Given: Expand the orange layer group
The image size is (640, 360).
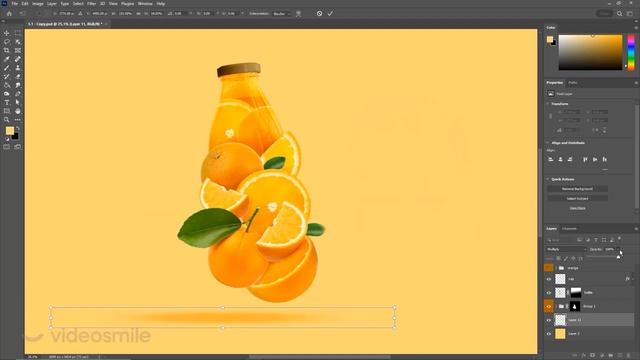Looking at the screenshot, I should (x=556, y=268).
